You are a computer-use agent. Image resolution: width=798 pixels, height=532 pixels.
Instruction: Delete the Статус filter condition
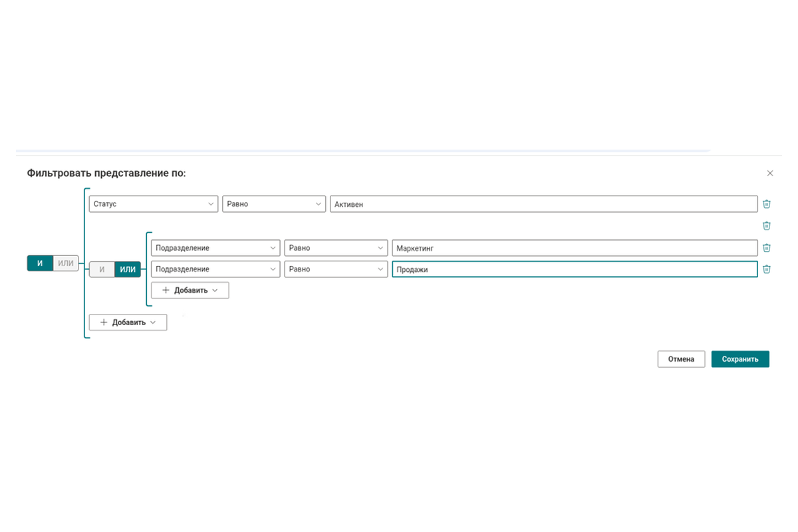767,204
